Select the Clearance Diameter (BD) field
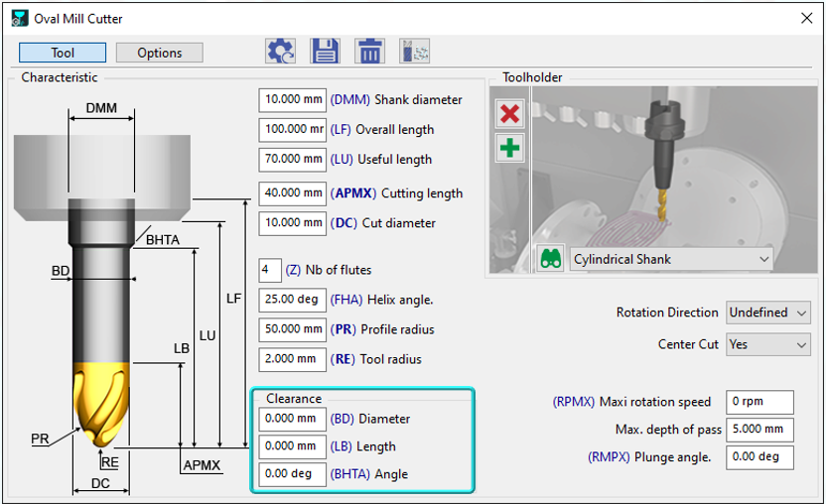 coord(292,419)
